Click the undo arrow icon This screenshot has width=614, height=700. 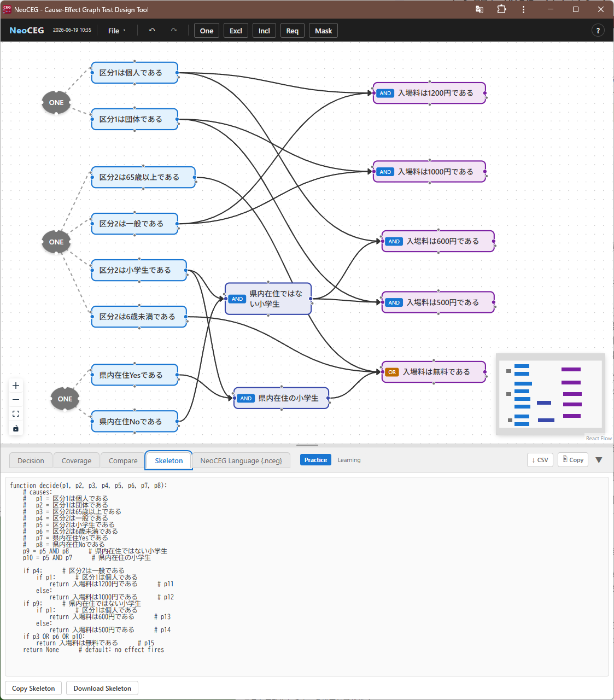click(x=152, y=31)
